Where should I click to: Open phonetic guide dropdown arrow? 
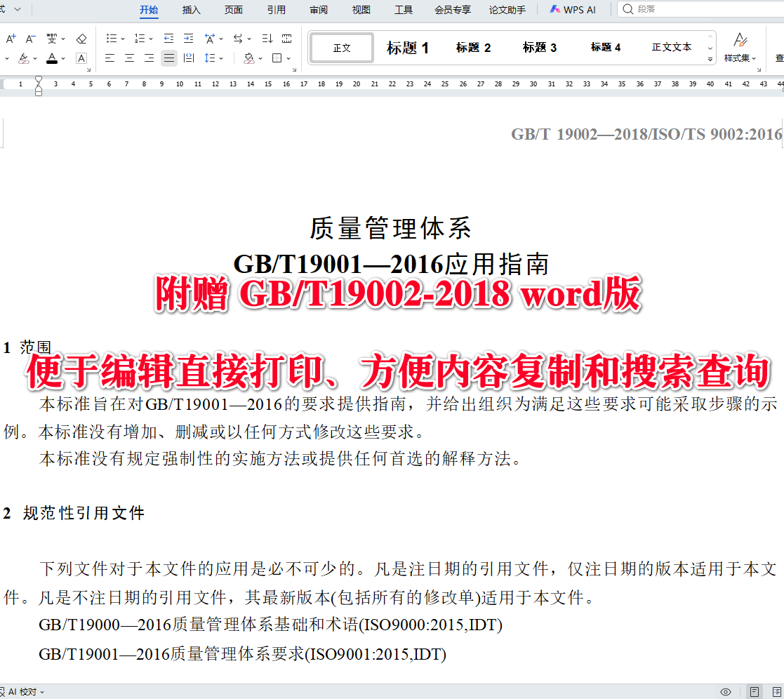[x=63, y=39]
